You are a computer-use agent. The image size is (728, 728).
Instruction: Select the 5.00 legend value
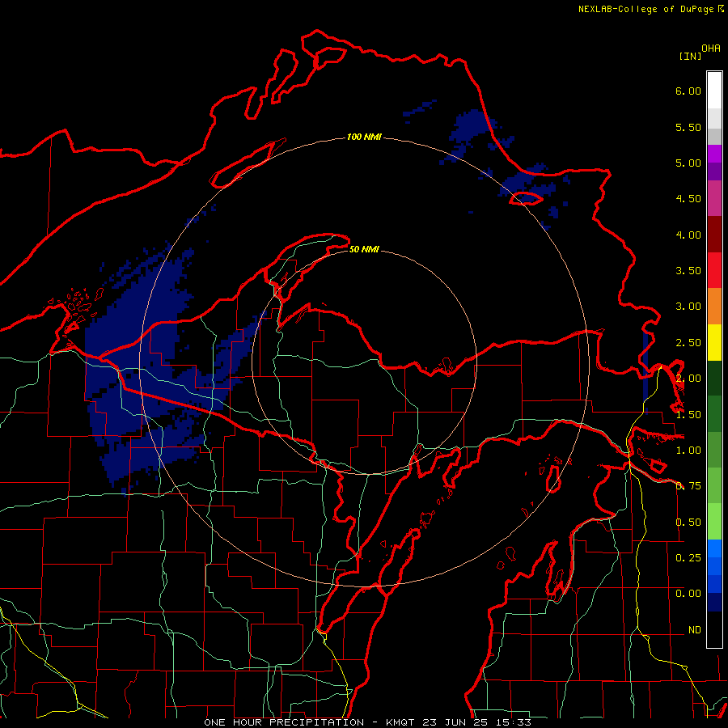[688, 163]
